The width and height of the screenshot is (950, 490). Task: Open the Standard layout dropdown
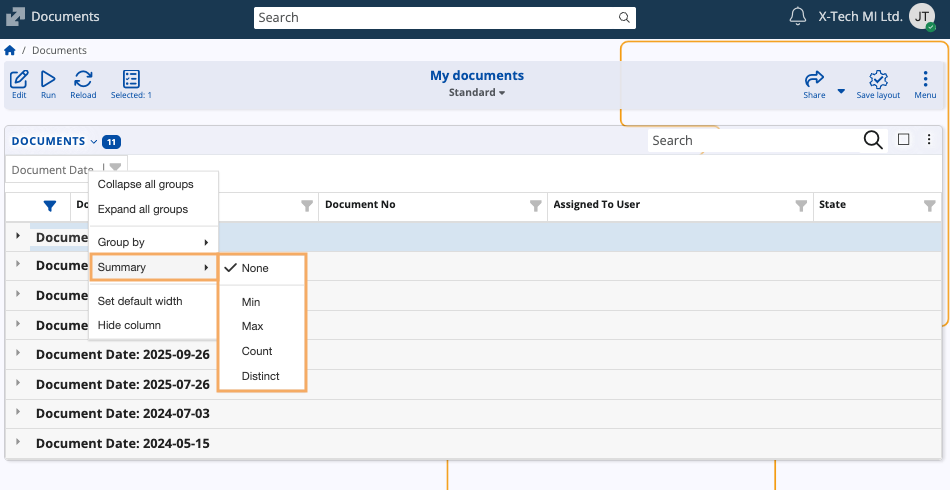pos(477,93)
